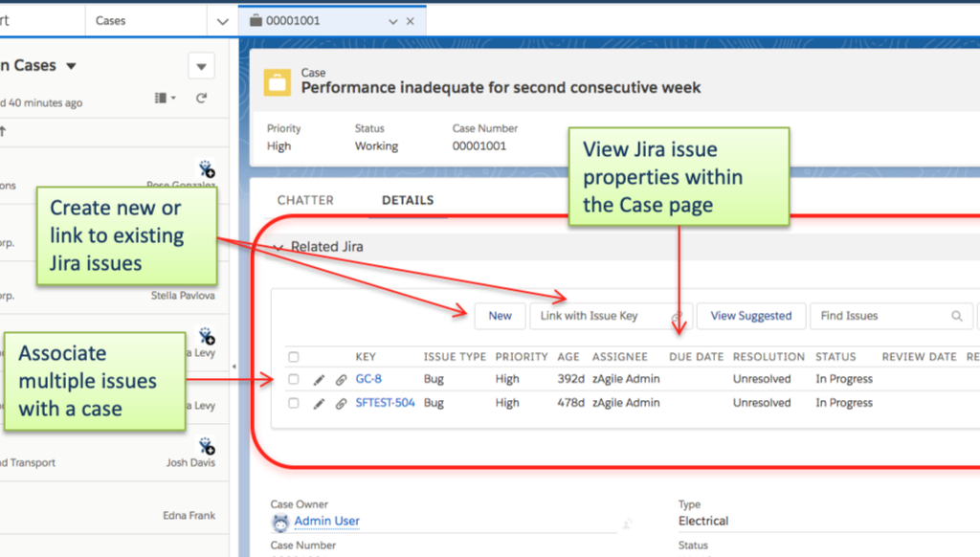980x557 pixels.
Task: Check the select-all checkbox in table header
Action: click(295, 356)
